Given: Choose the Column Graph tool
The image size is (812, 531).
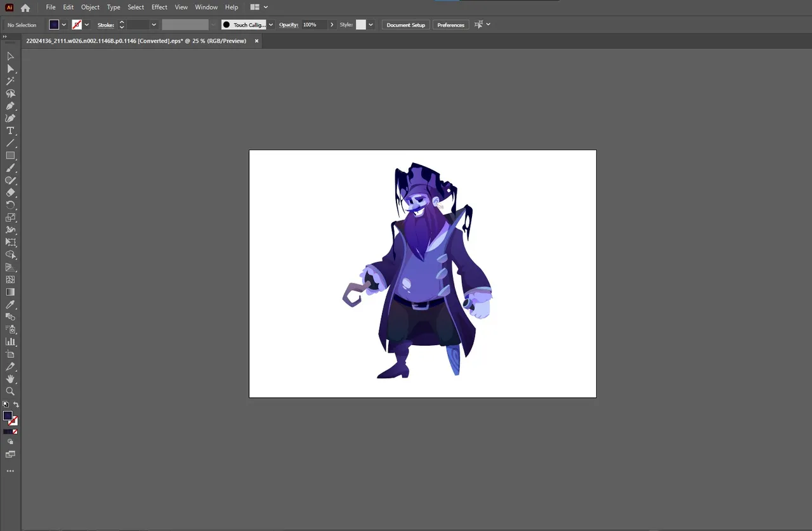Looking at the screenshot, I should [10, 341].
